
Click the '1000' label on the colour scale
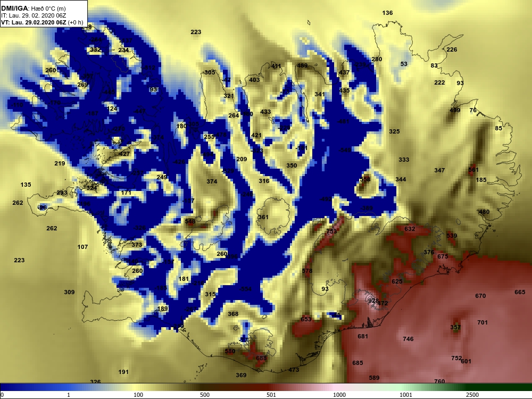coord(339,395)
